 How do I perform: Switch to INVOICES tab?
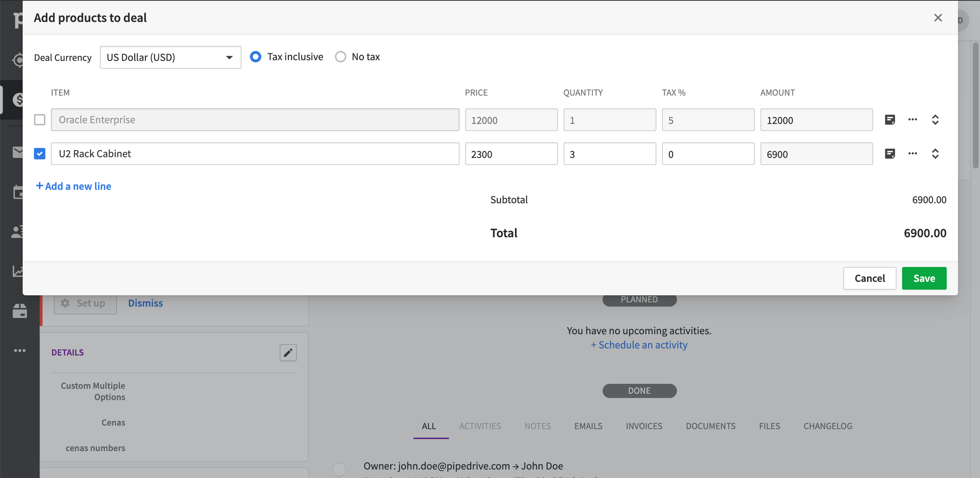(644, 426)
